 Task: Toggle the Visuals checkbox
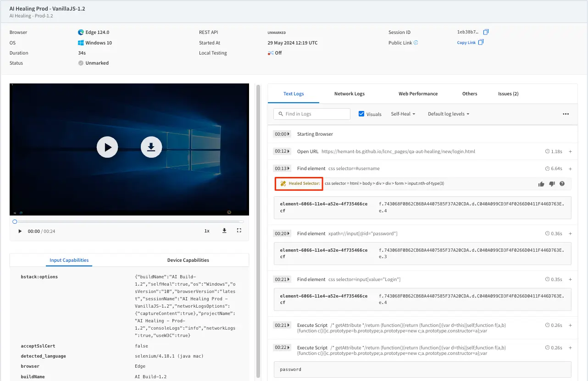(x=361, y=114)
